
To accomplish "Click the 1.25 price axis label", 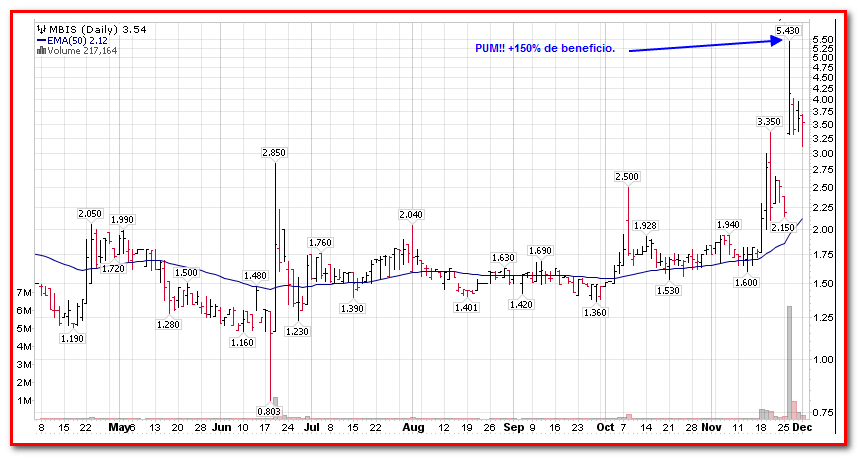I will 824,317.
